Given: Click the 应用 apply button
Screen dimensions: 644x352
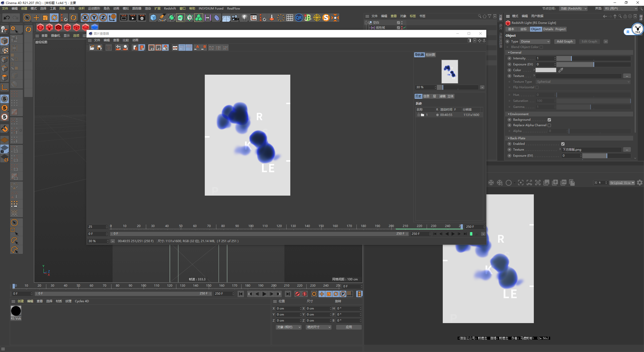Looking at the screenshot, I should tap(349, 327).
